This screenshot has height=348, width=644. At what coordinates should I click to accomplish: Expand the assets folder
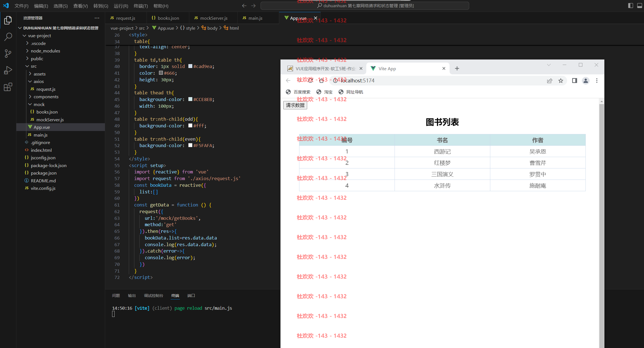tap(30, 74)
